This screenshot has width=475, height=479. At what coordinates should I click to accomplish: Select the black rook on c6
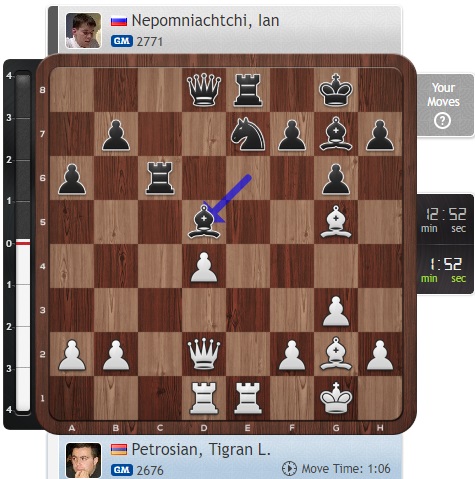click(160, 178)
